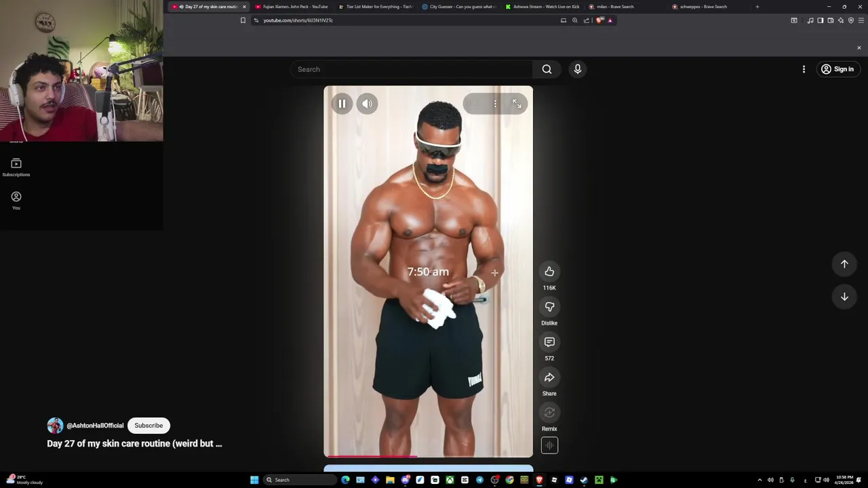Open Brave Wallet icon
This screenshot has width=868, height=488.
coord(831,20)
